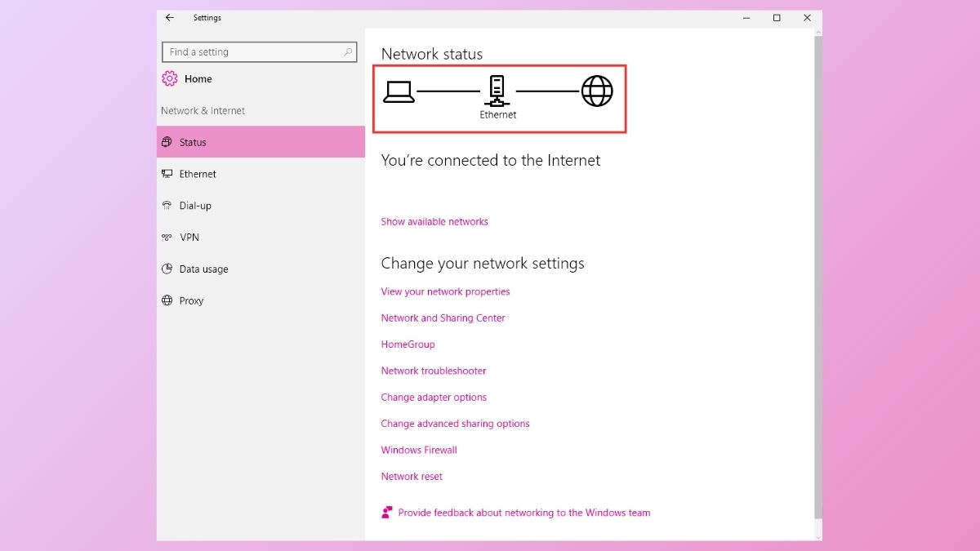Click the Dial-up icon in the sidebar
Image resolution: width=980 pixels, height=551 pixels.
(167, 206)
